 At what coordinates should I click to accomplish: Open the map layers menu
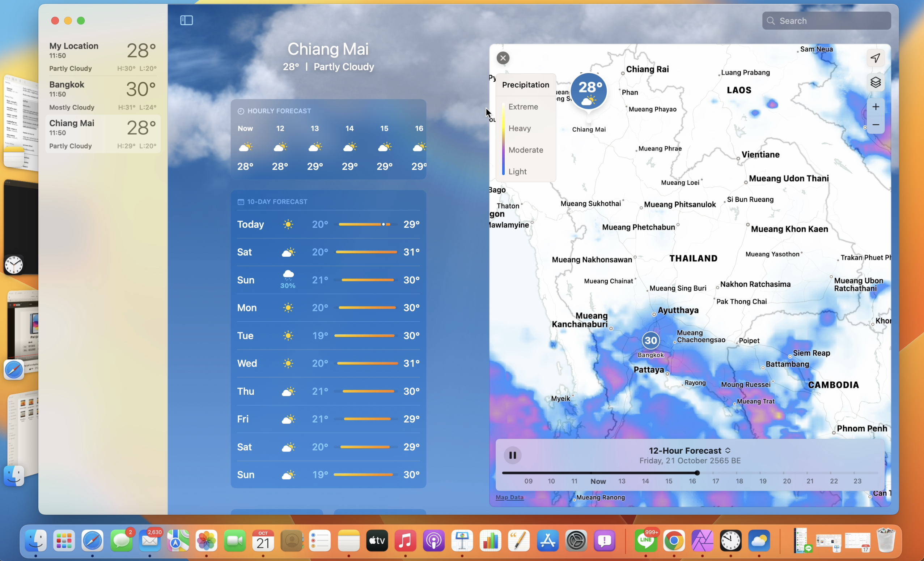pos(875,82)
